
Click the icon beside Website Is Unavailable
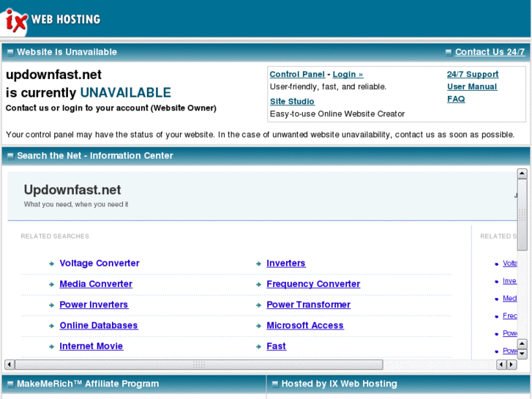pos(10,52)
